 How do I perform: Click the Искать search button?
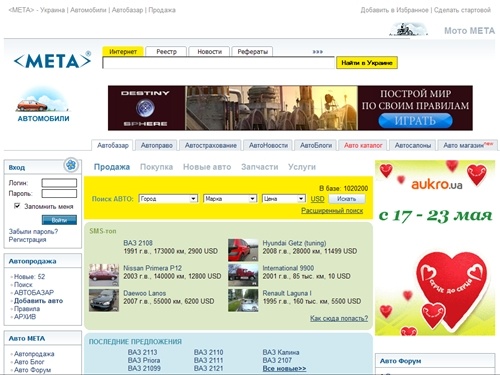click(347, 199)
